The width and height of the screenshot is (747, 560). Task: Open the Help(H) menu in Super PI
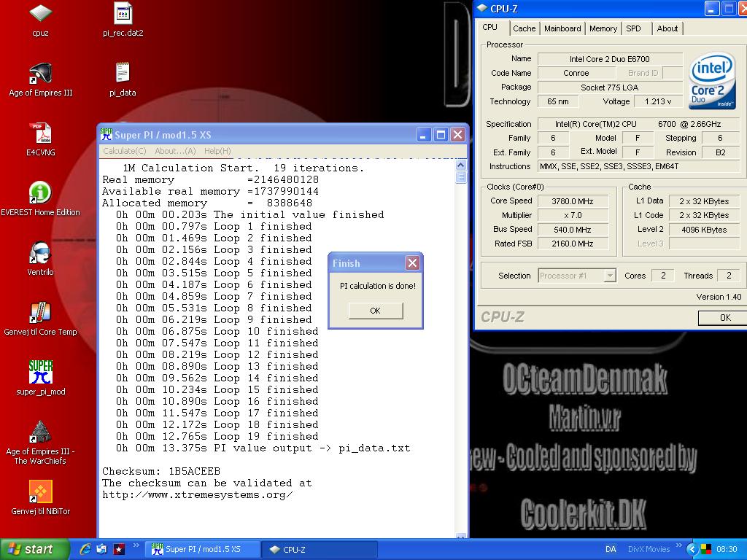click(217, 151)
